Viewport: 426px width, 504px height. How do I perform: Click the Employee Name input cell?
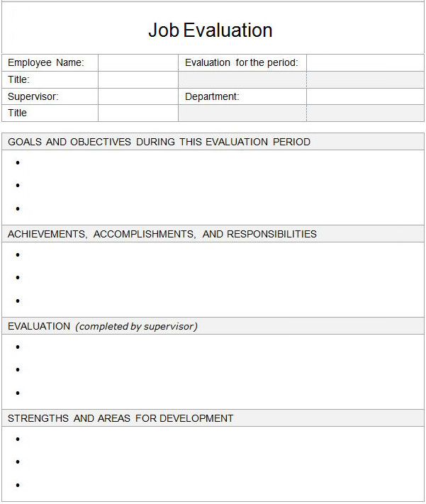(x=138, y=62)
